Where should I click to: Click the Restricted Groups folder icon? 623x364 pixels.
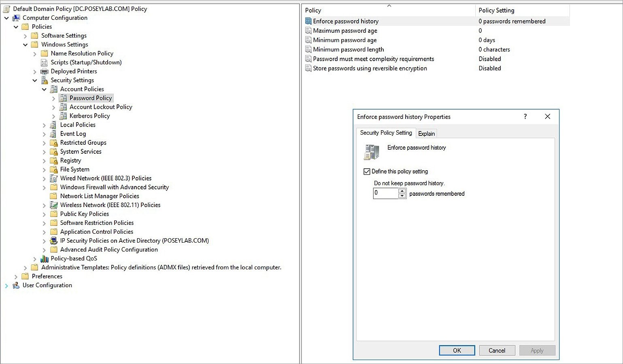(x=53, y=142)
